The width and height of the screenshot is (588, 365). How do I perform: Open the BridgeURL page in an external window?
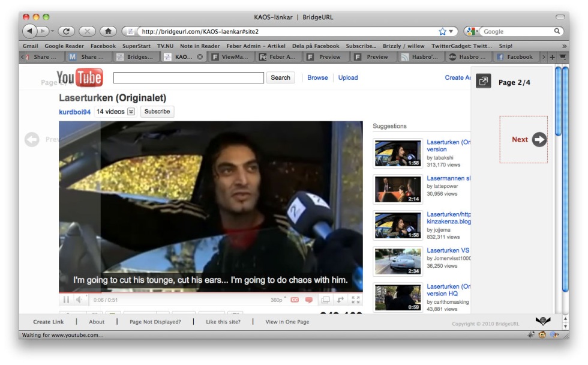[483, 82]
